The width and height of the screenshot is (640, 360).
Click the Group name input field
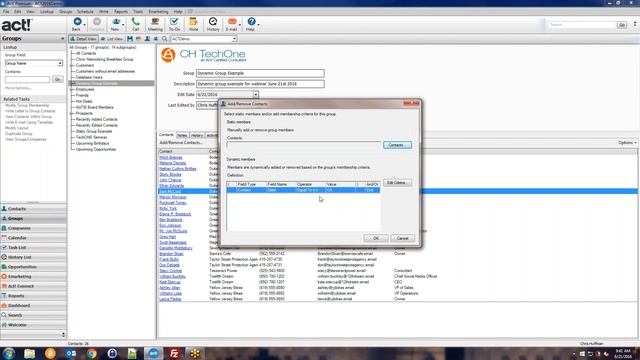click(x=260, y=73)
